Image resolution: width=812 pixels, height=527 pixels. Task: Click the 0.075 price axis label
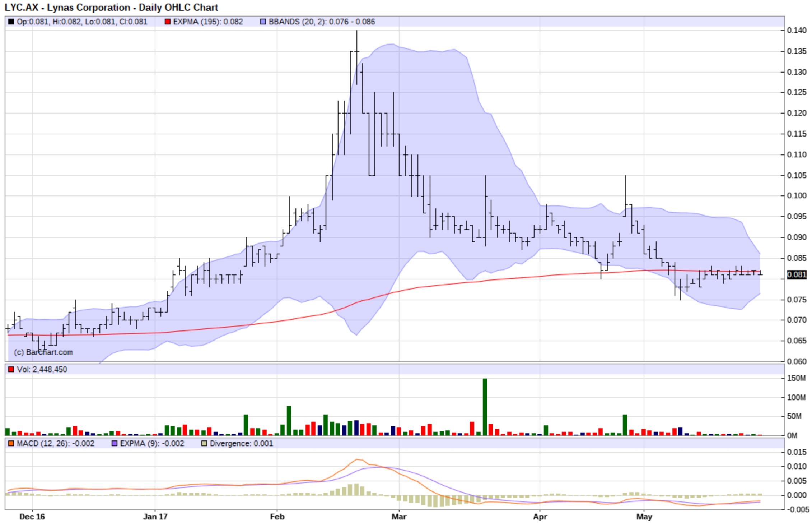[x=797, y=300]
